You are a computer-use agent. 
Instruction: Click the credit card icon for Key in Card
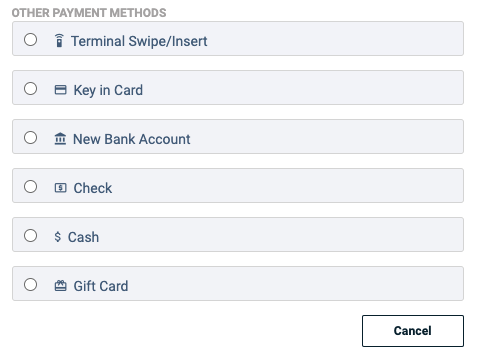(60, 90)
